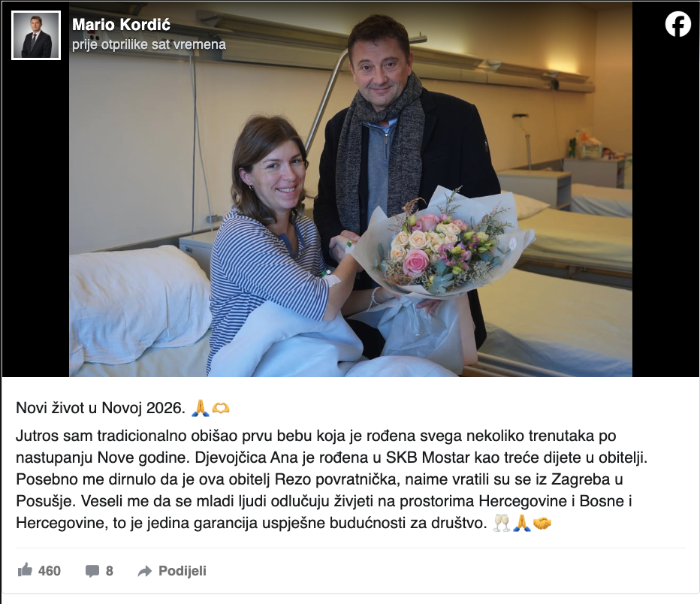700x604 pixels.
Task: Open the 'prije otprilike sat vremena' timestamp
Action: 149,44
